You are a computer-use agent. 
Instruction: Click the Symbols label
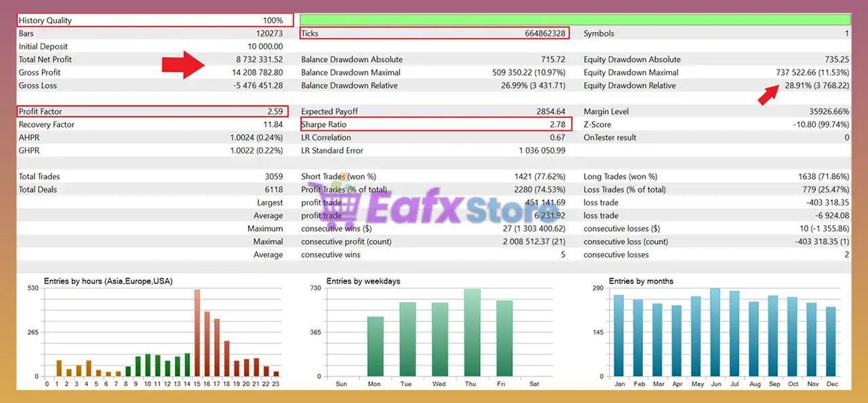(599, 33)
